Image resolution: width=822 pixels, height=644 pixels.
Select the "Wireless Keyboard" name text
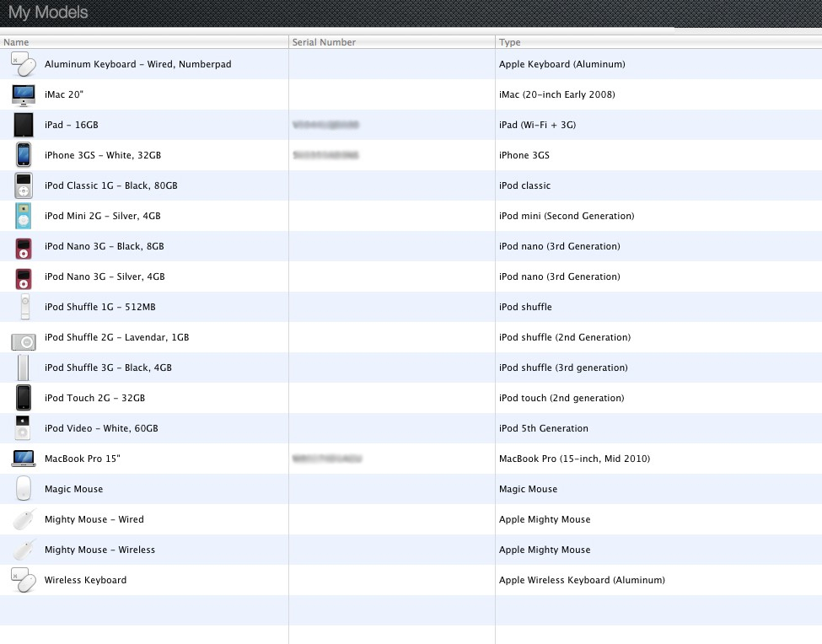pos(85,580)
